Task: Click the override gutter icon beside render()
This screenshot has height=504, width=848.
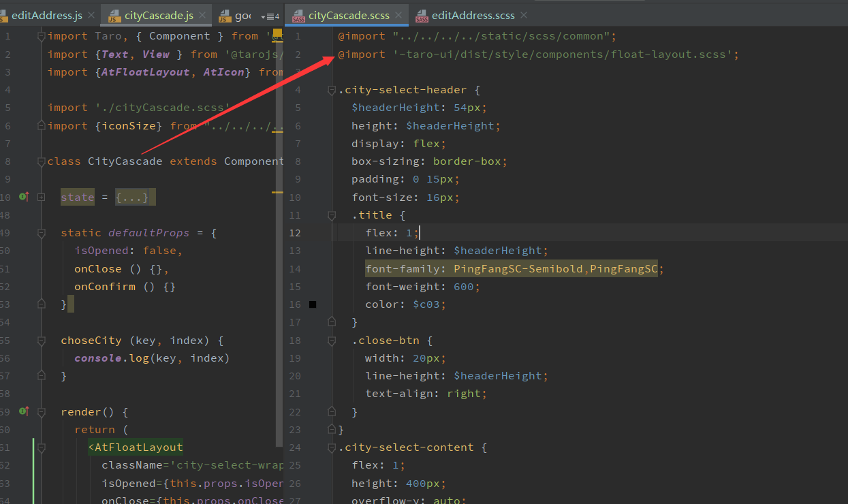Action: coord(24,411)
